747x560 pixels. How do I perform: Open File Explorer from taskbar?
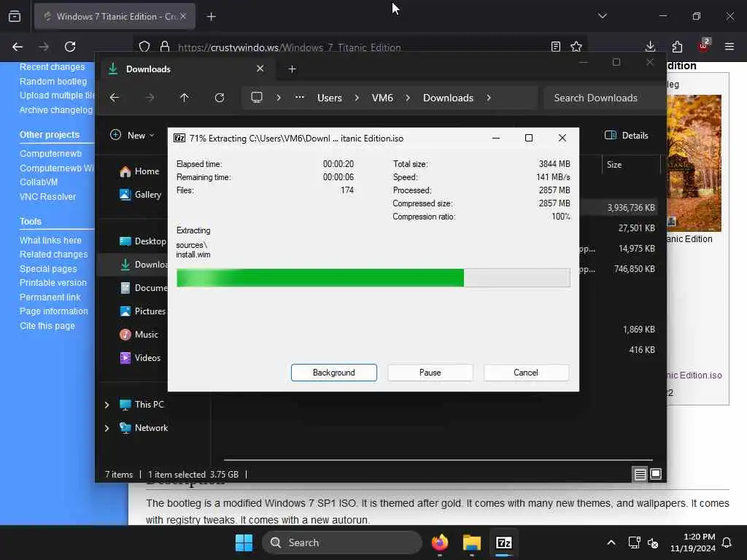tap(472, 542)
